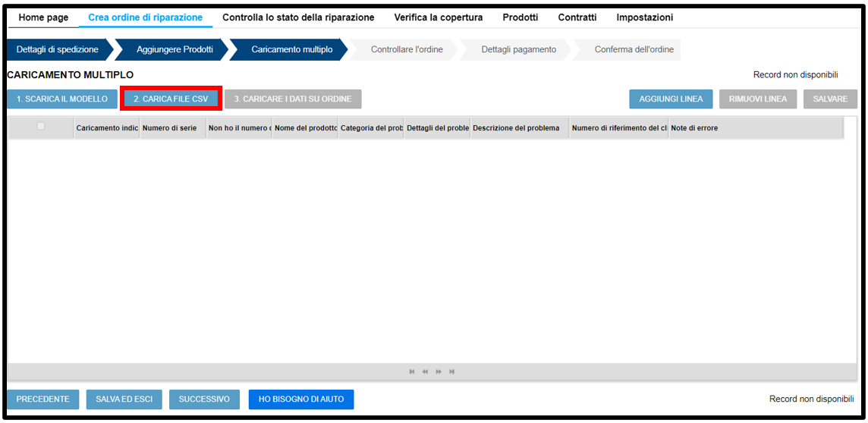Tick the select-all checkbox in table header
This screenshot has width=868, height=423.
(x=41, y=127)
